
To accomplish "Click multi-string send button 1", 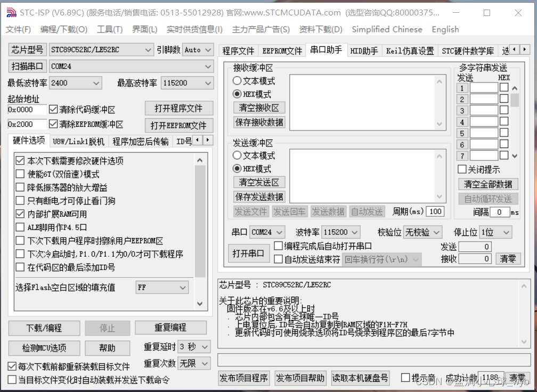I will click(x=462, y=88).
